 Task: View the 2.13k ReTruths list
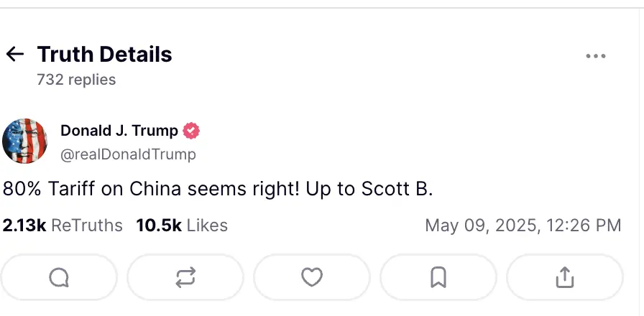pos(63,226)
